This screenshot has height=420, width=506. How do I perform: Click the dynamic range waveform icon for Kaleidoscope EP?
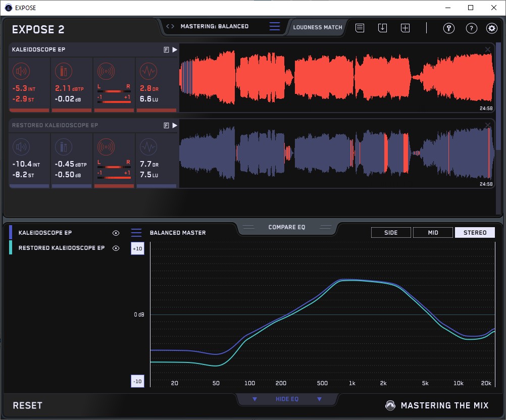[148, 71]
